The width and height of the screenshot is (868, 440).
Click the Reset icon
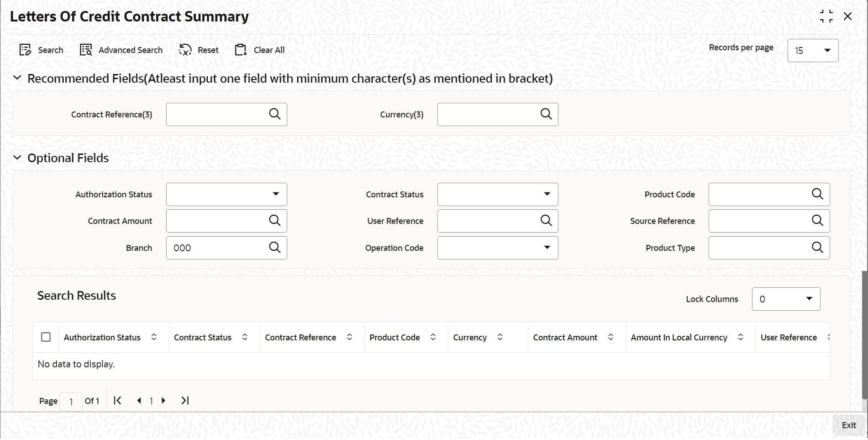pos(185,50)
